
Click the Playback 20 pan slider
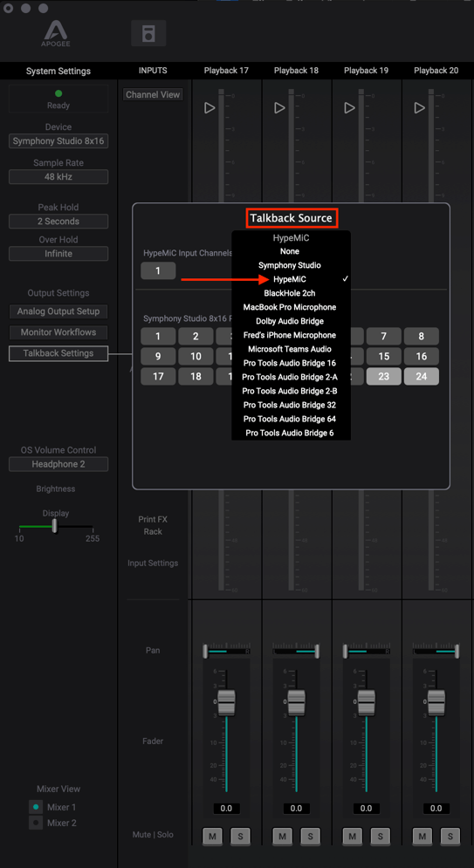(436, 652)
